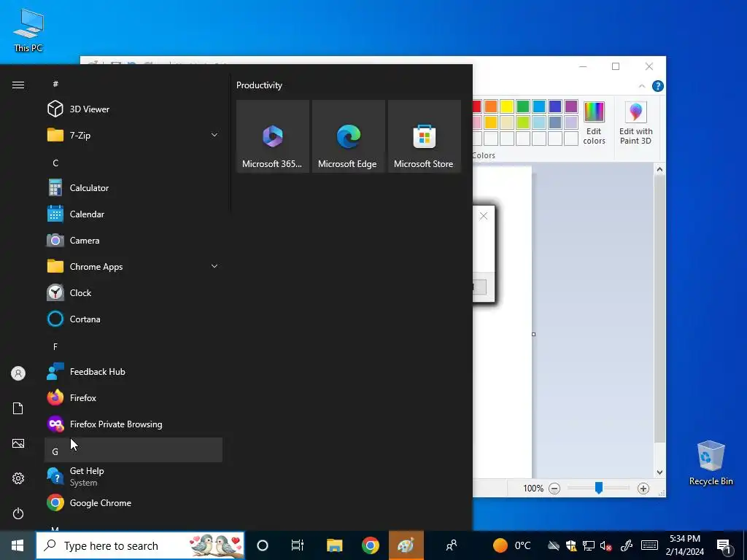Select the yellow color swatch in Paint

coord(507,106)
